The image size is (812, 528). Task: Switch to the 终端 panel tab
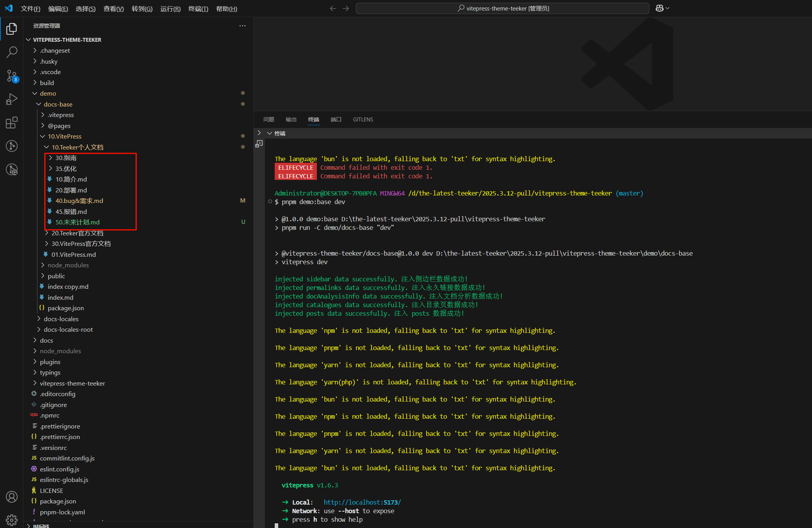point(314,119)
